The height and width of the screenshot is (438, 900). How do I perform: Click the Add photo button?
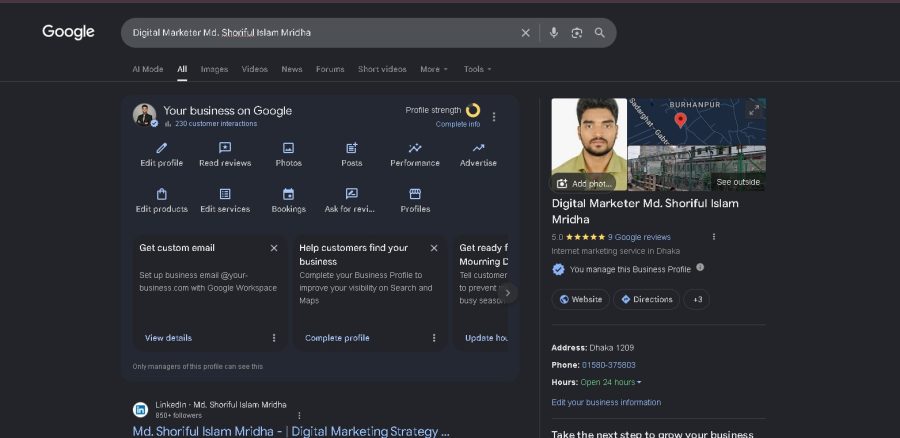coord(584,183)
